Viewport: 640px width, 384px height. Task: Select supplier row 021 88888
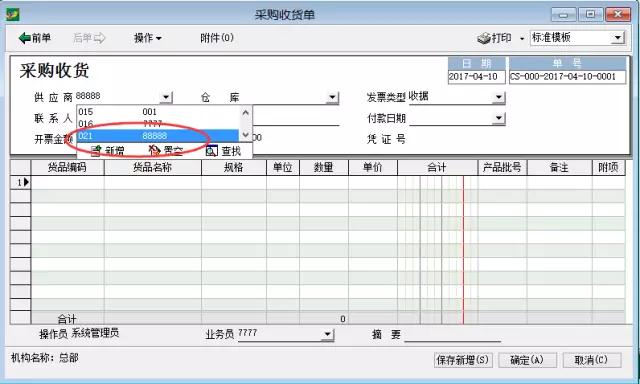pyautogui.click(x=158, y=135)
